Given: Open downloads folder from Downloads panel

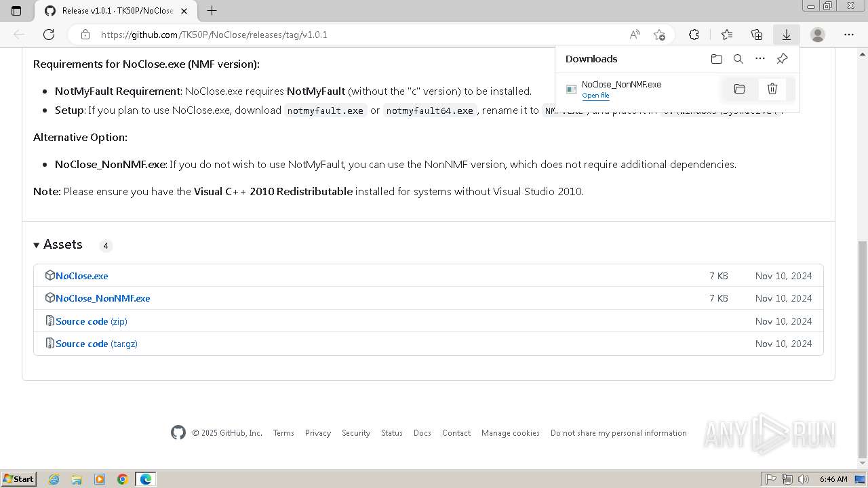Looking at the screenshot, I should [717, 59].
